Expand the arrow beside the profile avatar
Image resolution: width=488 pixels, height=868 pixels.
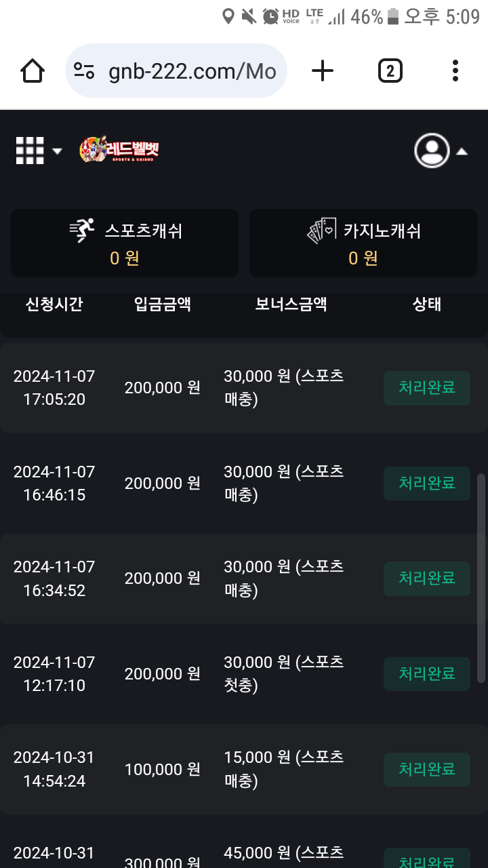[462, 151]
